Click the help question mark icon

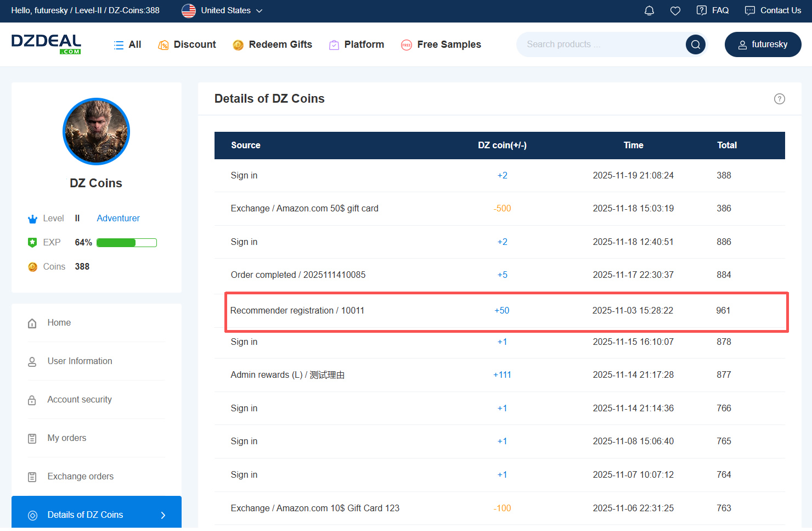(x=779, y=99)
